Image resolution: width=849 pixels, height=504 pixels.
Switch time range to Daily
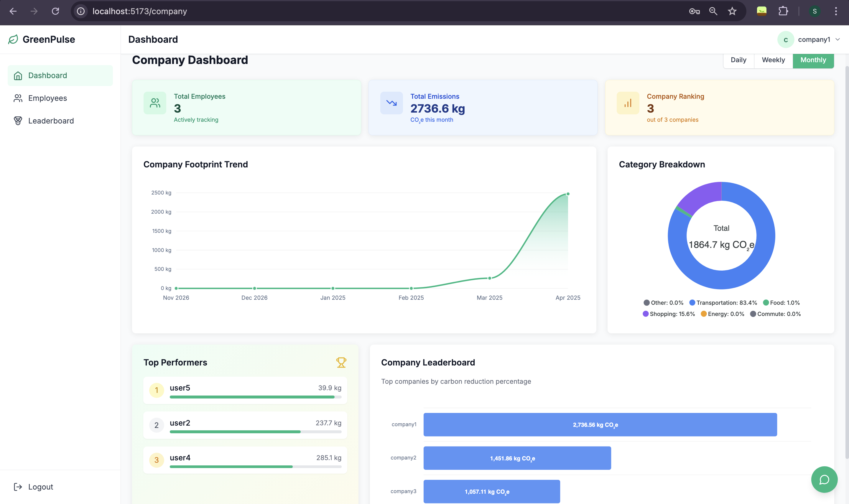tap(738, 60)
